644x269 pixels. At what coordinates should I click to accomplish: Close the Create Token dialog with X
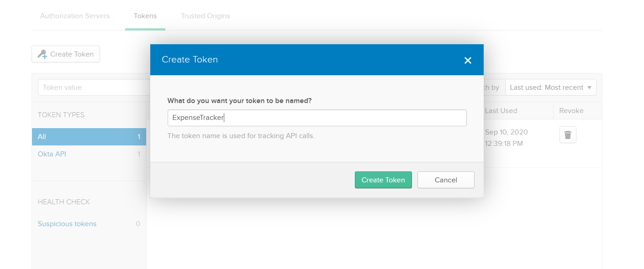pyautogui.click(x=468, y=60)
